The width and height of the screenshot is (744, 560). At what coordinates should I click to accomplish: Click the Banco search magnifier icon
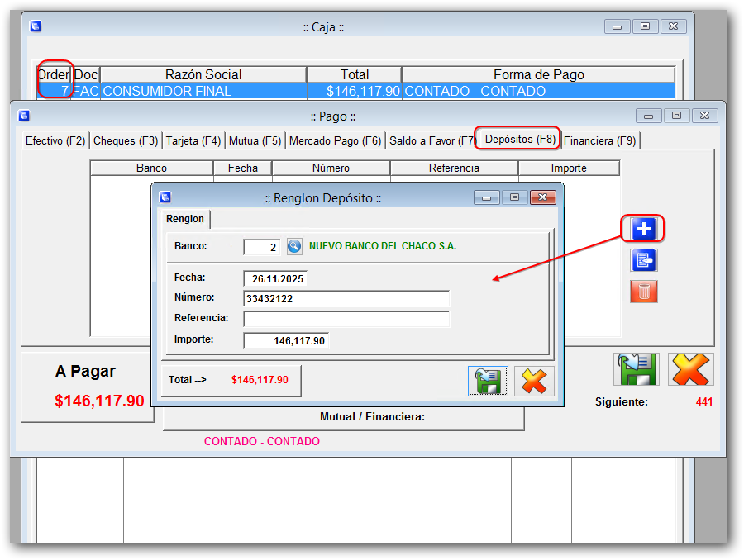click(x=295, y=246)
